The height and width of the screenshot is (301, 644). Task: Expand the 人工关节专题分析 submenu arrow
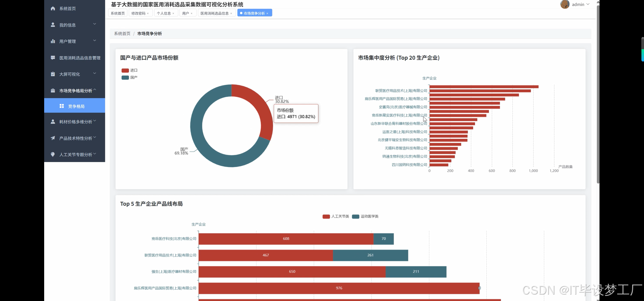[95, 154]
